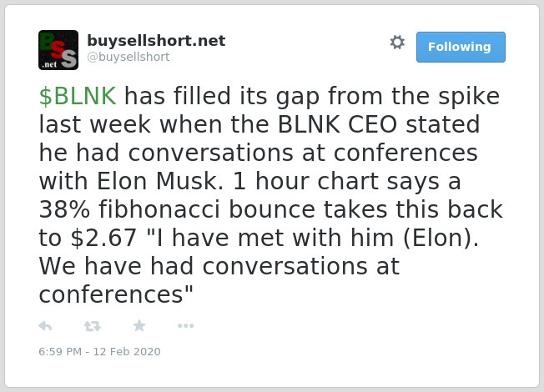This screenshot has width=544, height=392.
Task: Open the $BLNK cashtag link
Action: tap(78, 96)
